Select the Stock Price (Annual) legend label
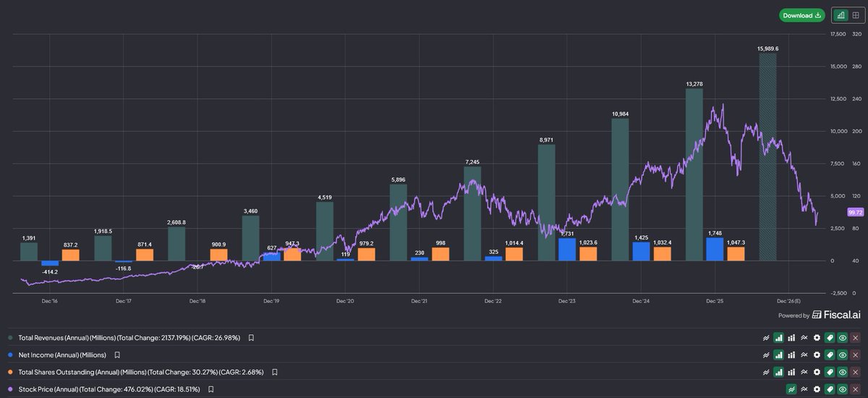Viewport: 868px width, 398px height. click(x=109, y=389)
